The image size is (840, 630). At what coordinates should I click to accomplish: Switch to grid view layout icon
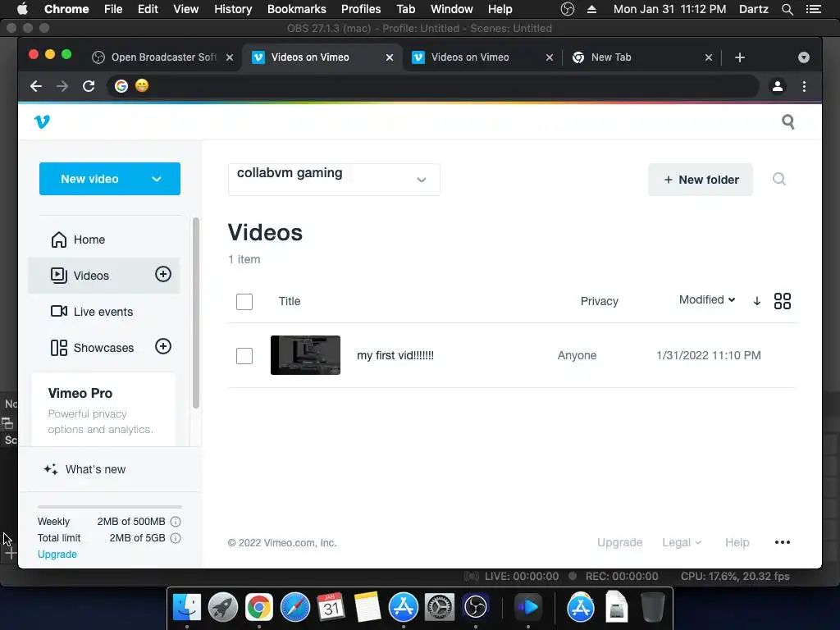pyautogui.click(x=782, y=301)
